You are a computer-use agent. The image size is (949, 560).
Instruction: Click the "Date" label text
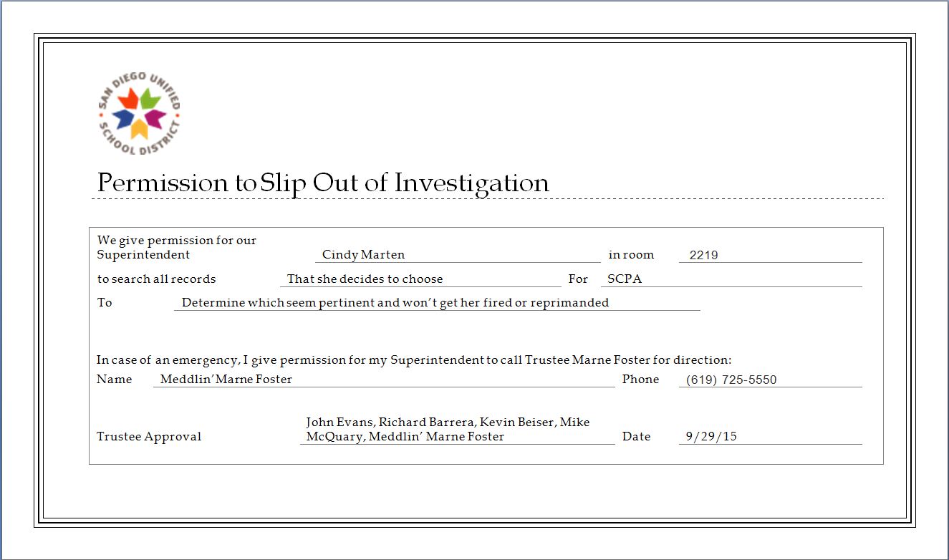tap(636, 437)
